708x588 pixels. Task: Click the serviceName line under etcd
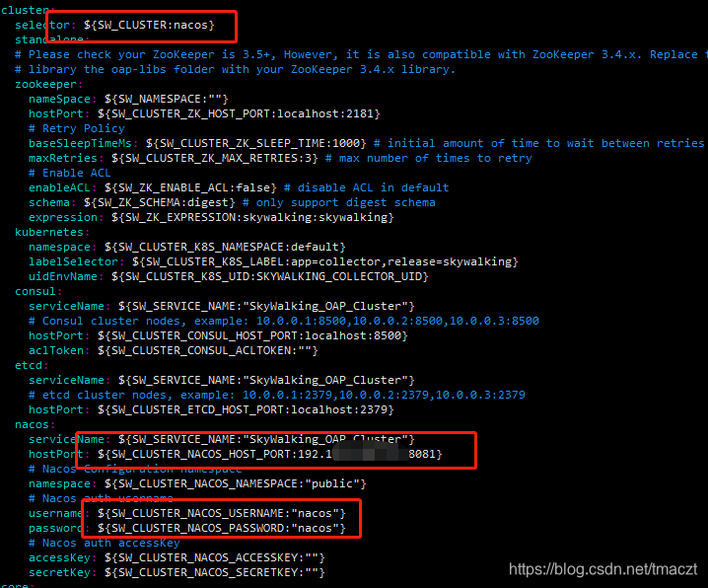pos(222,380)
